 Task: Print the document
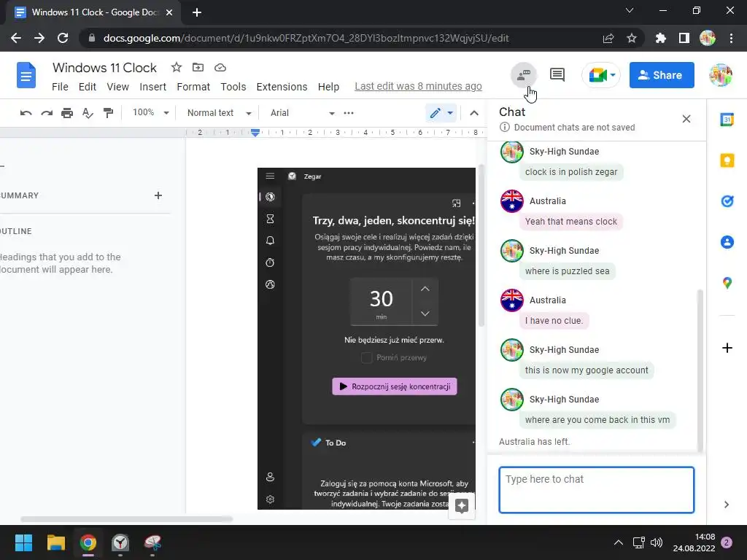67,113
